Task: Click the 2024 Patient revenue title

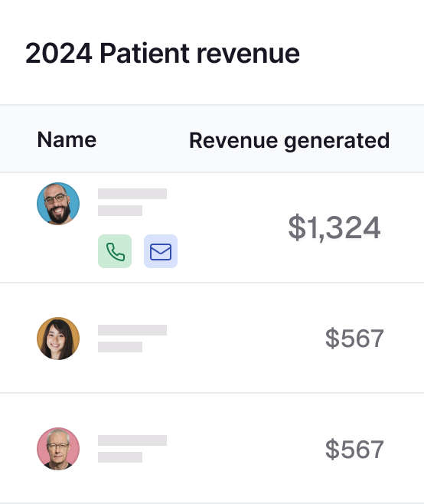Action: pos(162,54)
